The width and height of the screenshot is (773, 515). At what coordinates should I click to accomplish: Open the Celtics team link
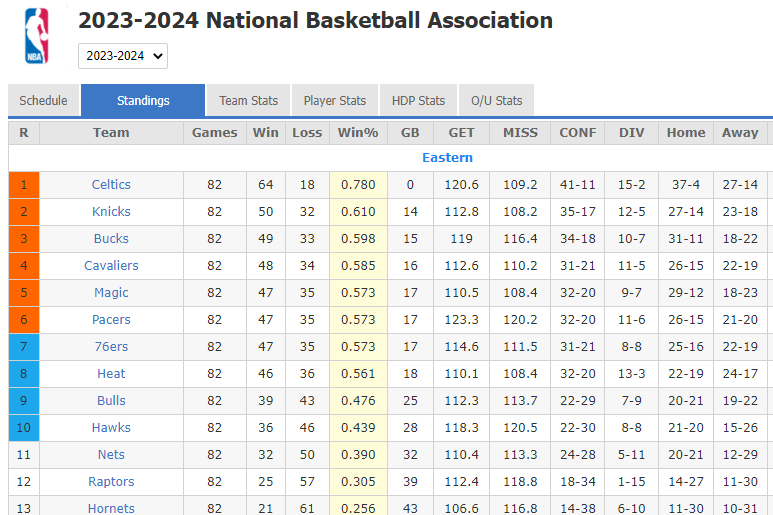point(111,185)
